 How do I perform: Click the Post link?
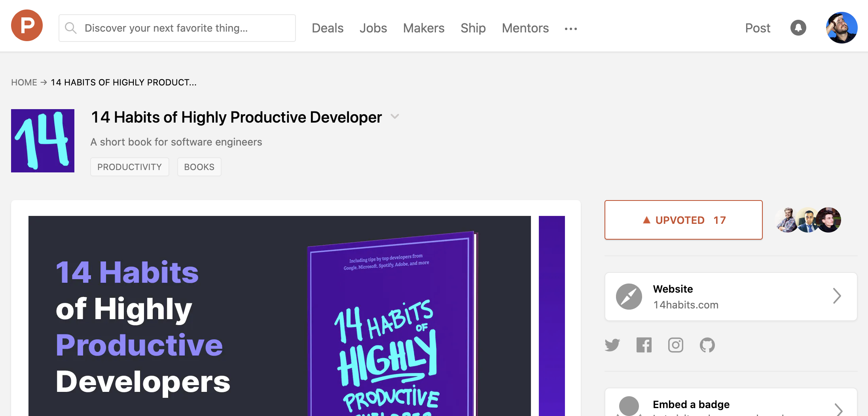758,28
